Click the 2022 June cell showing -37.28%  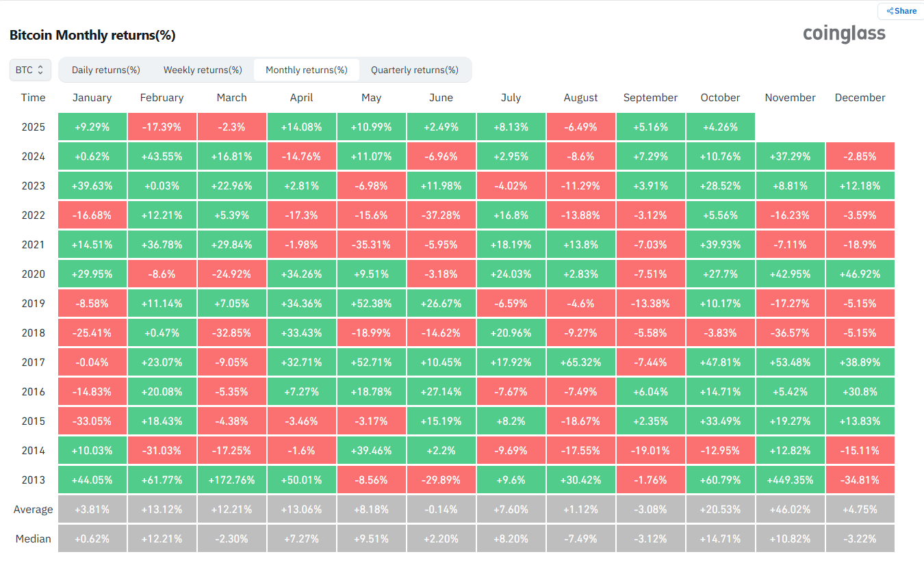[441, 215]
